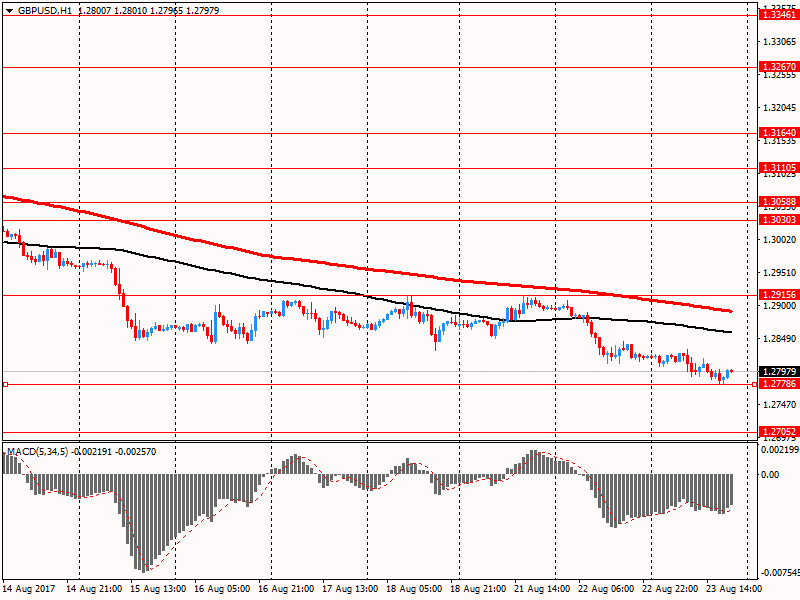The image size is (800, 600).
Task: Select the 1.31105 price level label
Action: [779, 167]
